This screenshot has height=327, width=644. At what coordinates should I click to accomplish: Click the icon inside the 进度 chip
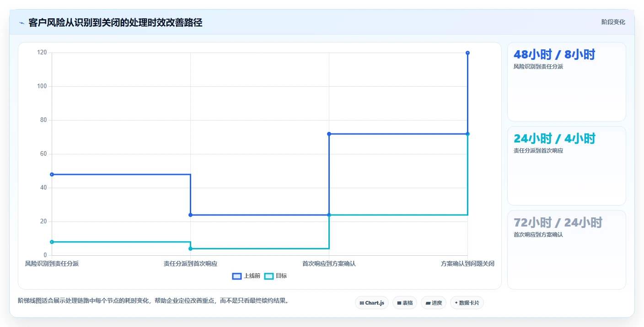pos(428,303)
